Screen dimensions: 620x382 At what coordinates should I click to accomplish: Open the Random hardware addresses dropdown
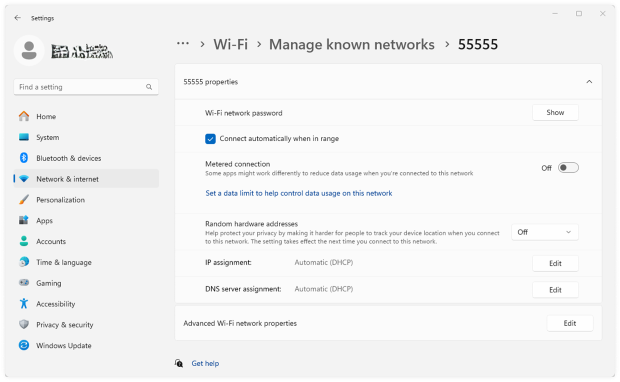coord(545,232)
